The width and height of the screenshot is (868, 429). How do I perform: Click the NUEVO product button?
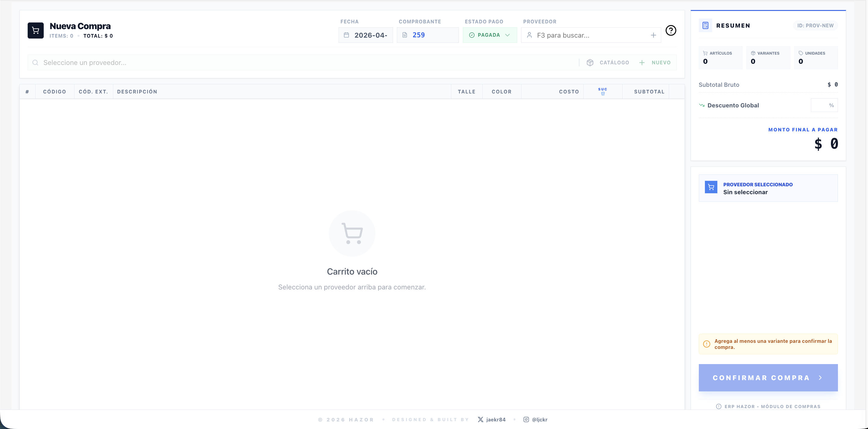point(655,62)
